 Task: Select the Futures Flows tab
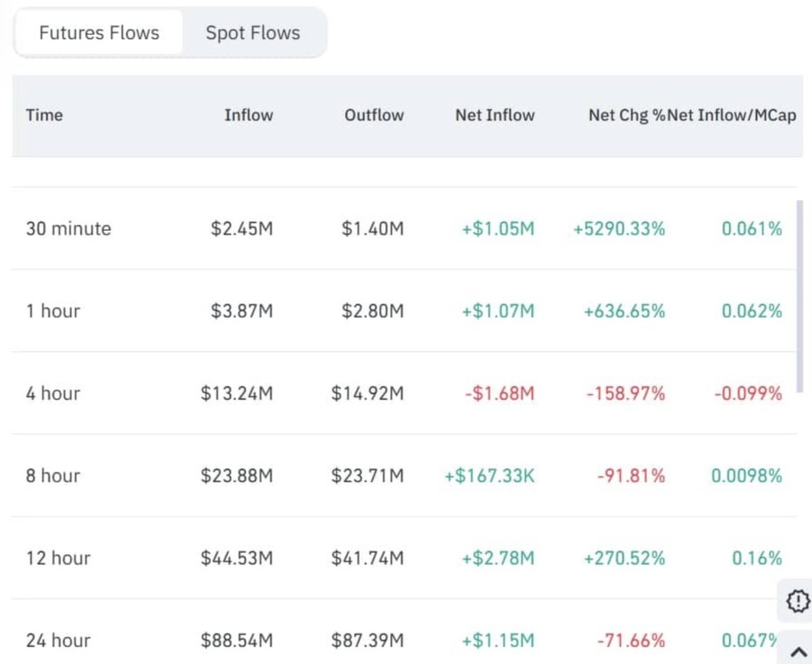[99, 33]
